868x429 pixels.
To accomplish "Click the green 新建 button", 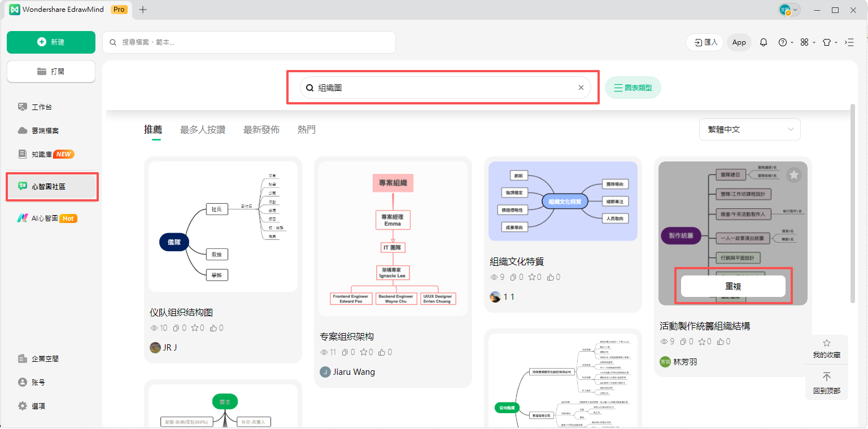I will pos(51,42).
